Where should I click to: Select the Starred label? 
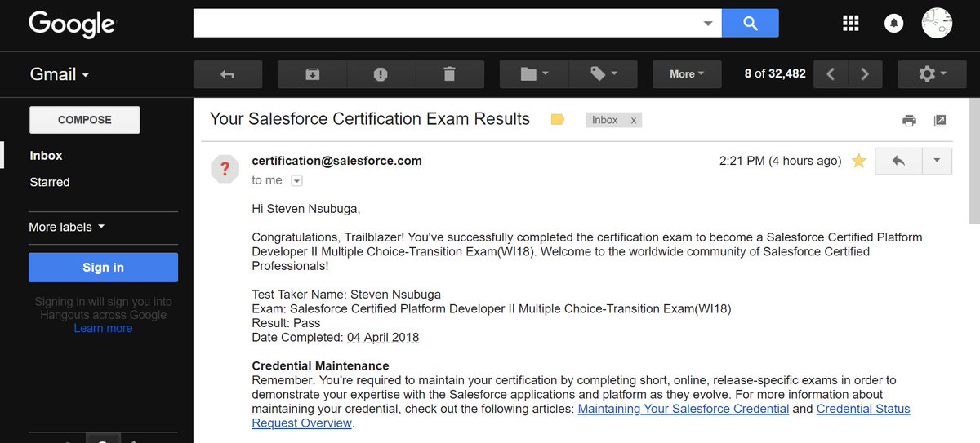coord(50,182)
